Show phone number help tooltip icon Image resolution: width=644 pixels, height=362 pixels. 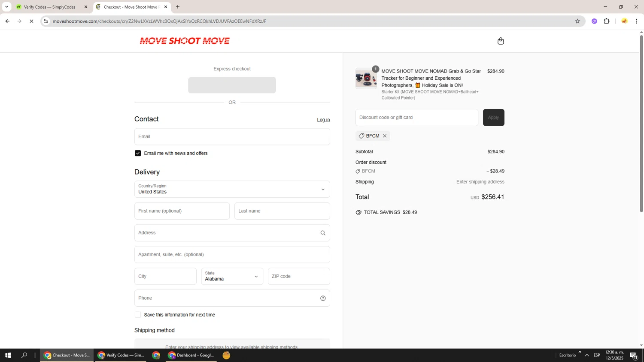[x=323, y=299]
